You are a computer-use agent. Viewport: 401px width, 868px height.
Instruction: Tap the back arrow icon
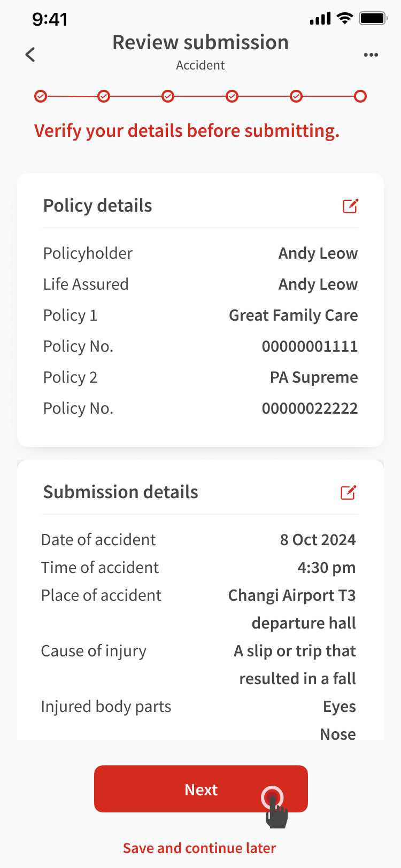[x=30, y=54]
